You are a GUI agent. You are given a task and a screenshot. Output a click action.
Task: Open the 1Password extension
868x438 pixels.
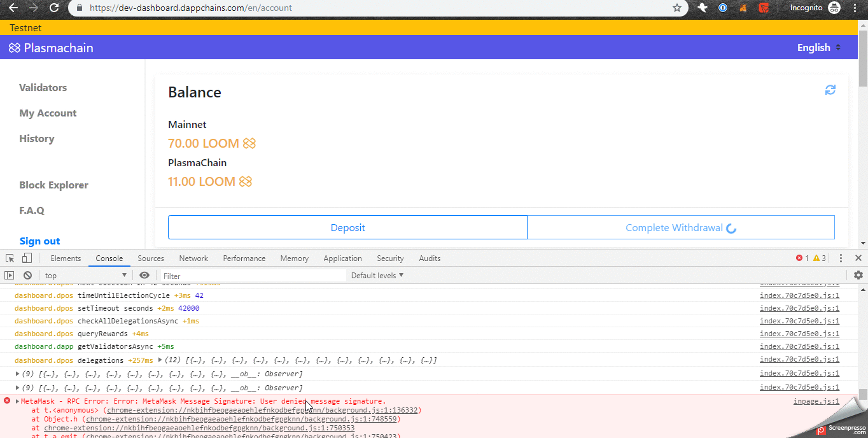click(722, 7)
